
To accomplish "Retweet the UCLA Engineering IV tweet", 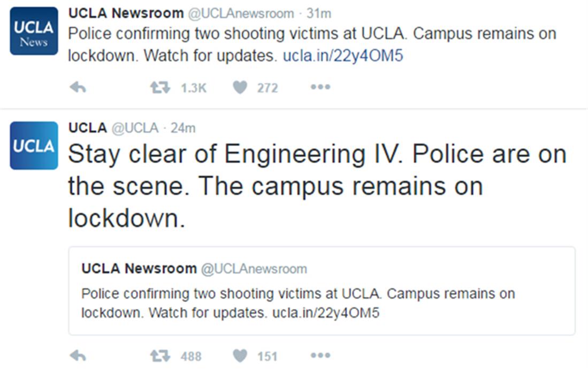I will pyautogui.click(x=160, y=355).
